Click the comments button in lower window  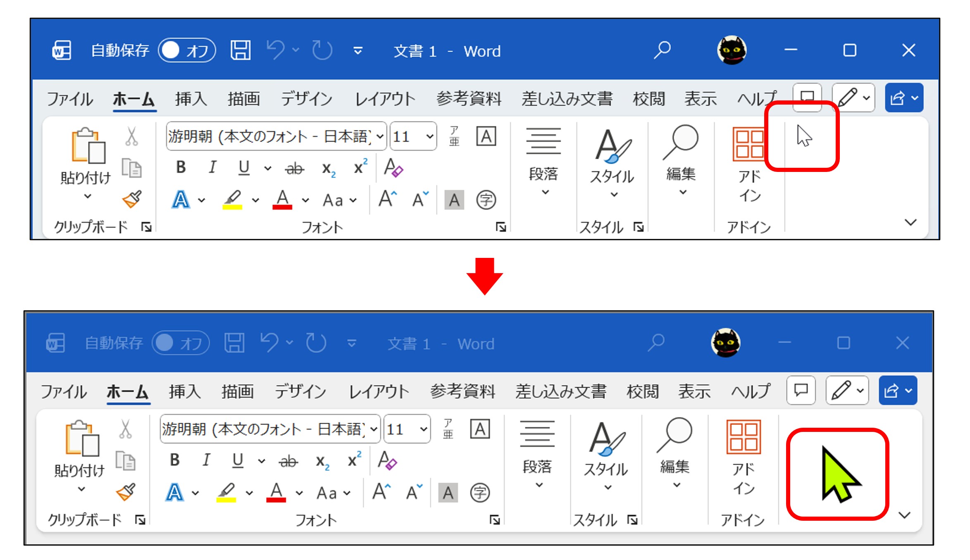tap(801, 390)
